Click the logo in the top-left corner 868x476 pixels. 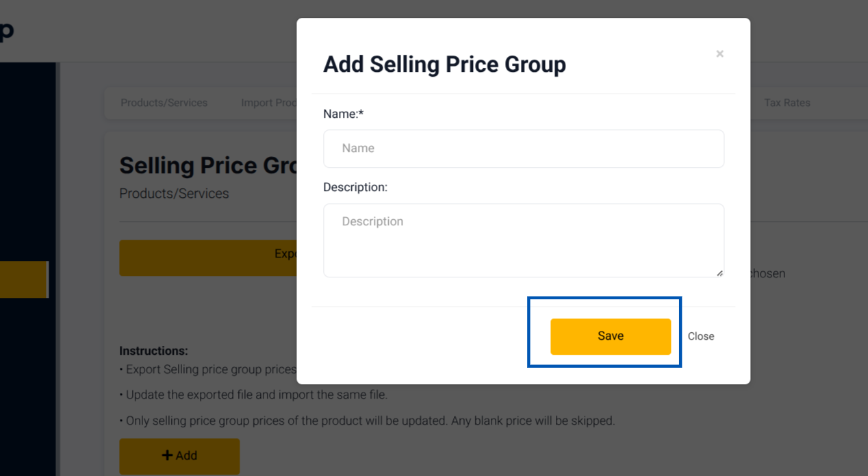click(7, 31)
